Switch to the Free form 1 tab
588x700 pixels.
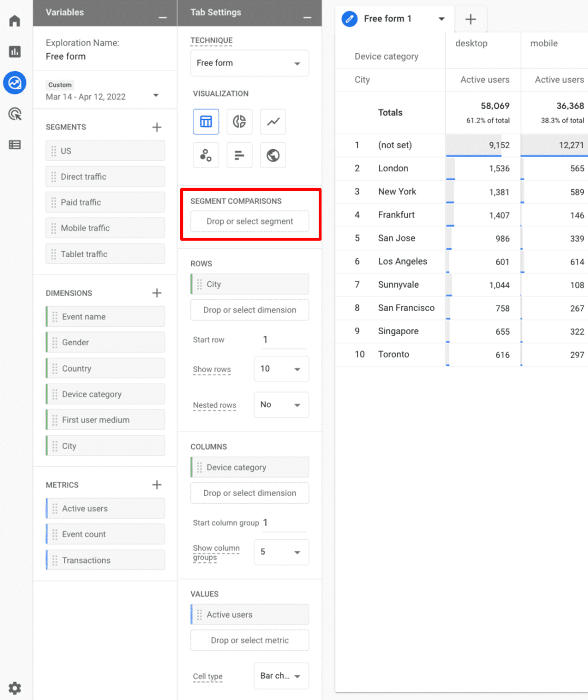coord(388,18)
